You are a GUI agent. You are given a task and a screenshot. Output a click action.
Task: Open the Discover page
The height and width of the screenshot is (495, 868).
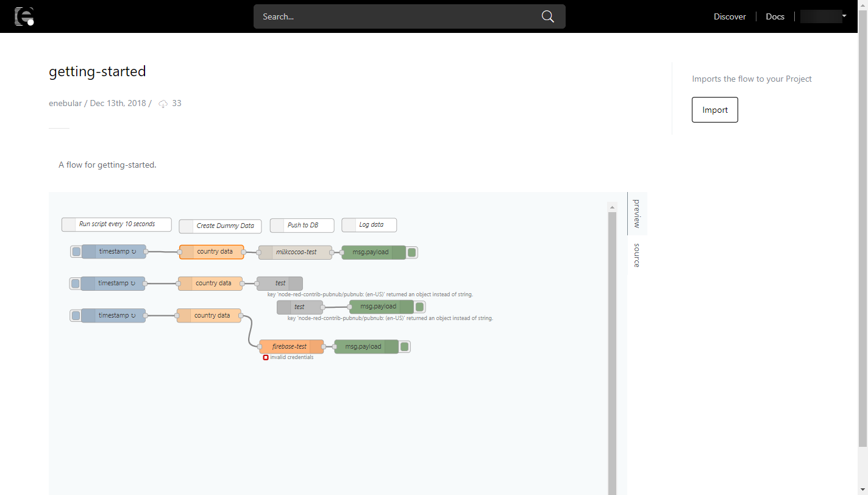730,16
